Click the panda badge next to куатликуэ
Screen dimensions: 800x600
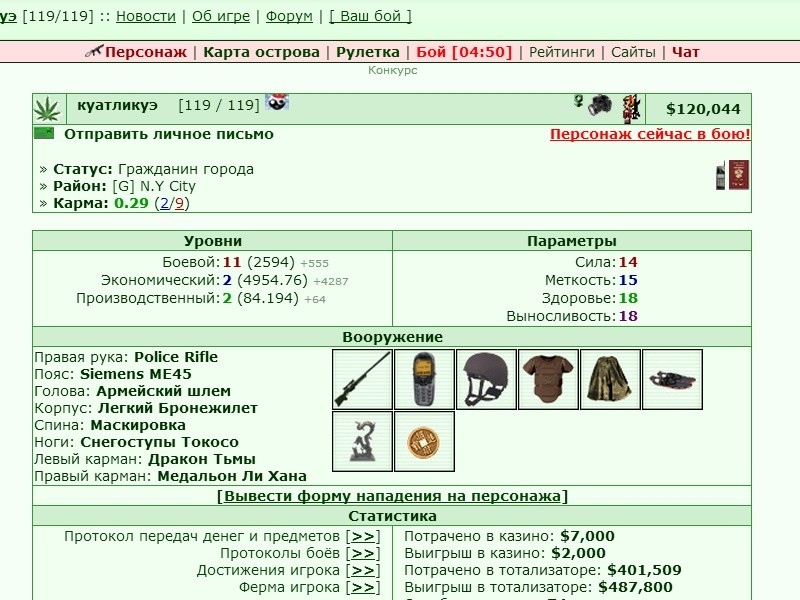tap(277, 102)
